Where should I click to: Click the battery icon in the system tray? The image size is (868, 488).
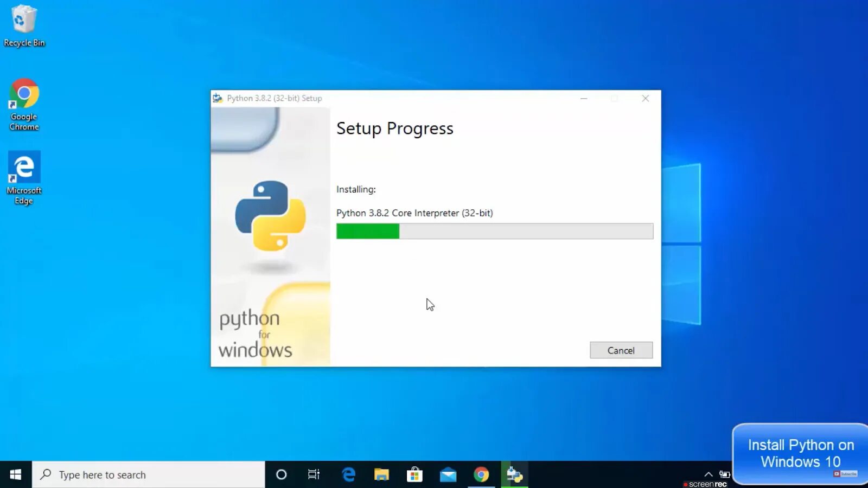725,474
